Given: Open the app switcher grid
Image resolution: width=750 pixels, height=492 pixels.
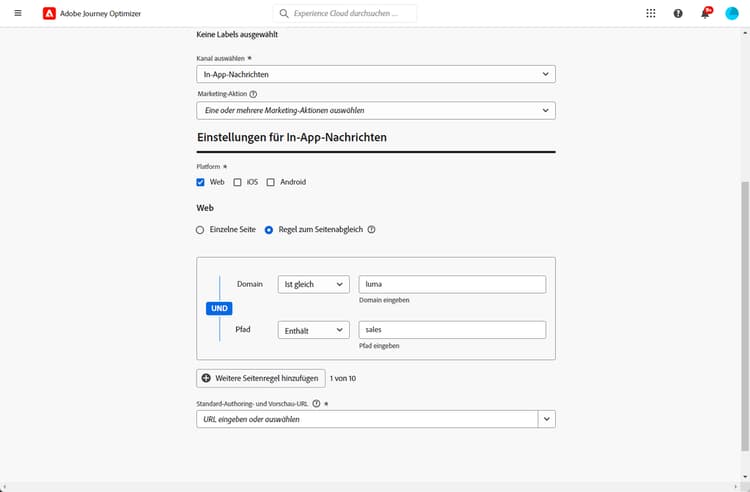Looking at the screenshot, I should coord(651,13).
